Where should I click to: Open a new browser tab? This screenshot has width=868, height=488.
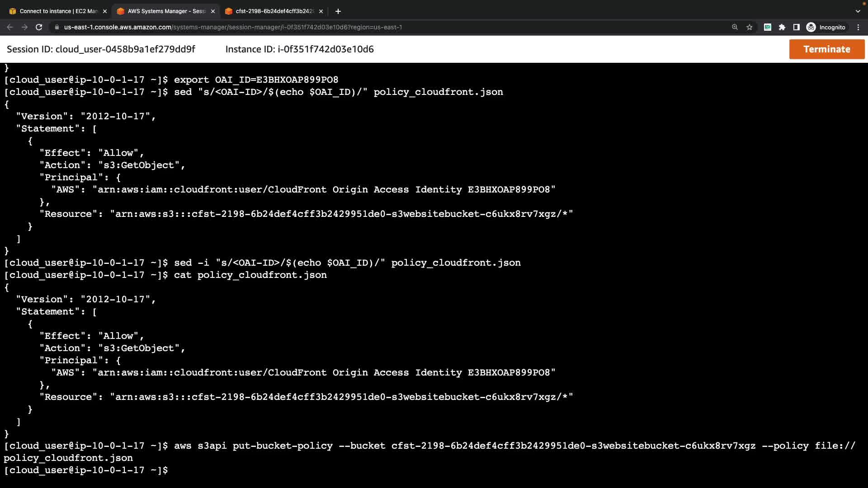[x=338, y=11]
